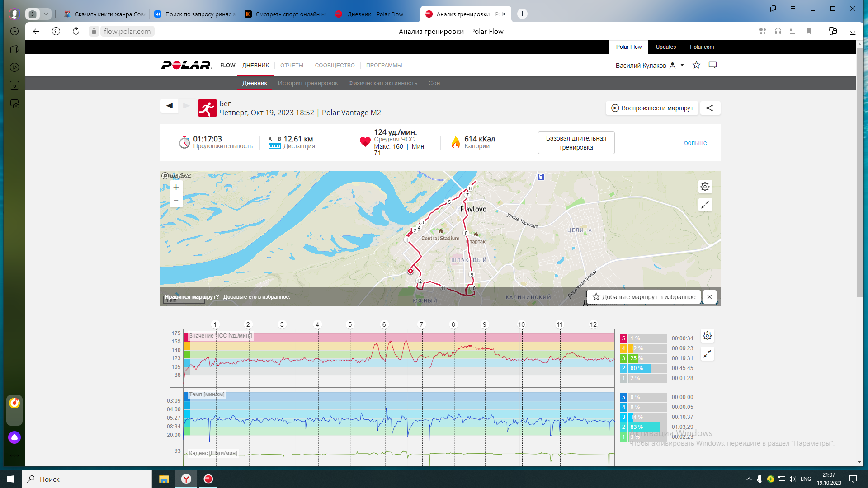Zoom in on the route map
Image resolution: width=868 pixels, height=488 pixels.
tap(176, 187)
